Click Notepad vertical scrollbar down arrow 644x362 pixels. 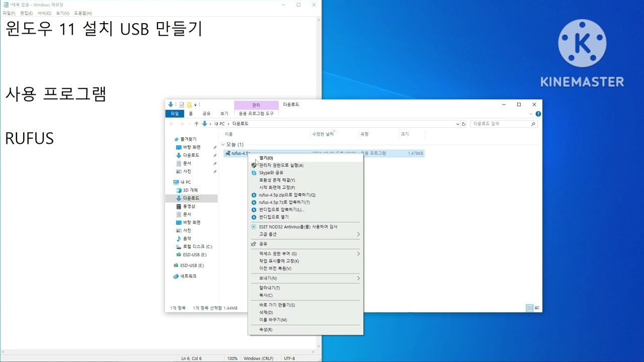[x=318, y=346]
